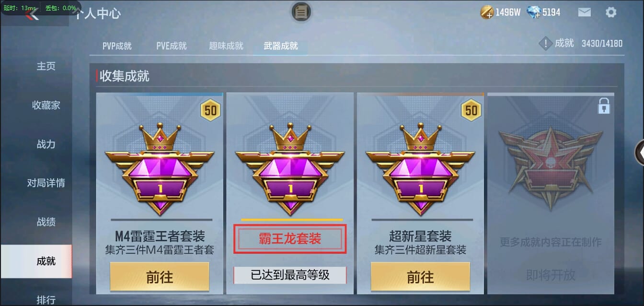The image size is (644, 306).
Task: Select 战力 in the sidebar
Action: coord(46,144)
